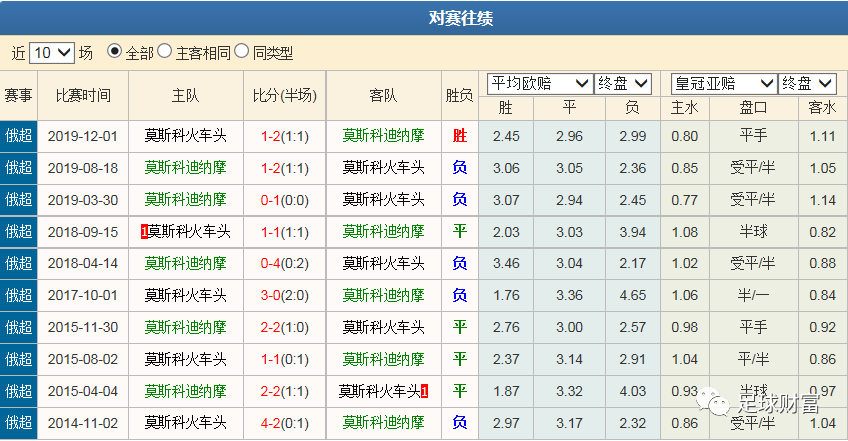Click away water 0.86 in 2015-08-02 row
Image resolution: width=848 pixels, height=441 pixels.
[823, 360]
